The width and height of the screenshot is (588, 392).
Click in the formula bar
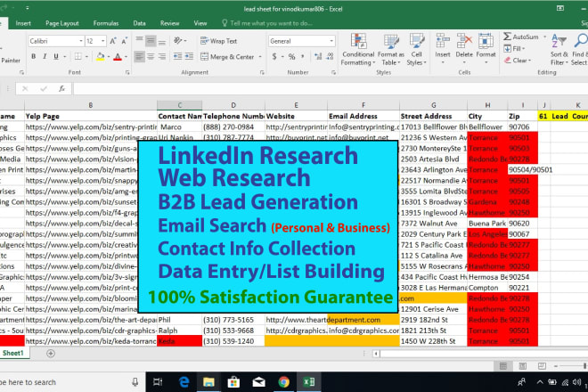[x=330, y=89]
